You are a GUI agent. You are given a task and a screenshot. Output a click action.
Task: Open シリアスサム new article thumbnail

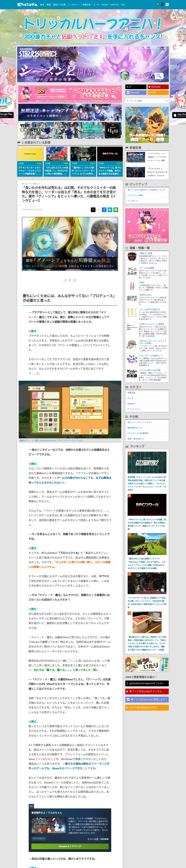pos(136,157)
